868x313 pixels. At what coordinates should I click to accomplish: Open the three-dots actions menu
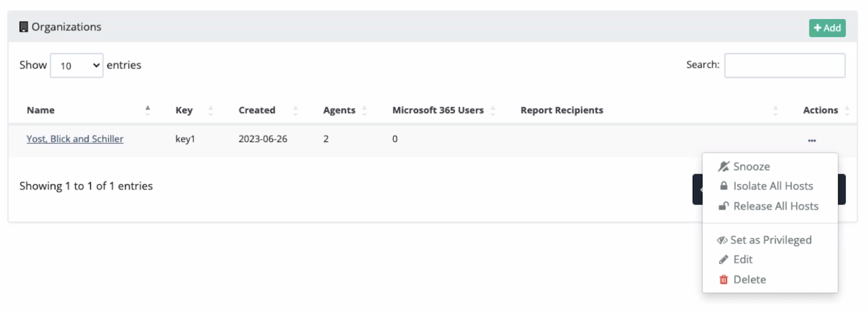pyautogui.click(x=812, y=140)
